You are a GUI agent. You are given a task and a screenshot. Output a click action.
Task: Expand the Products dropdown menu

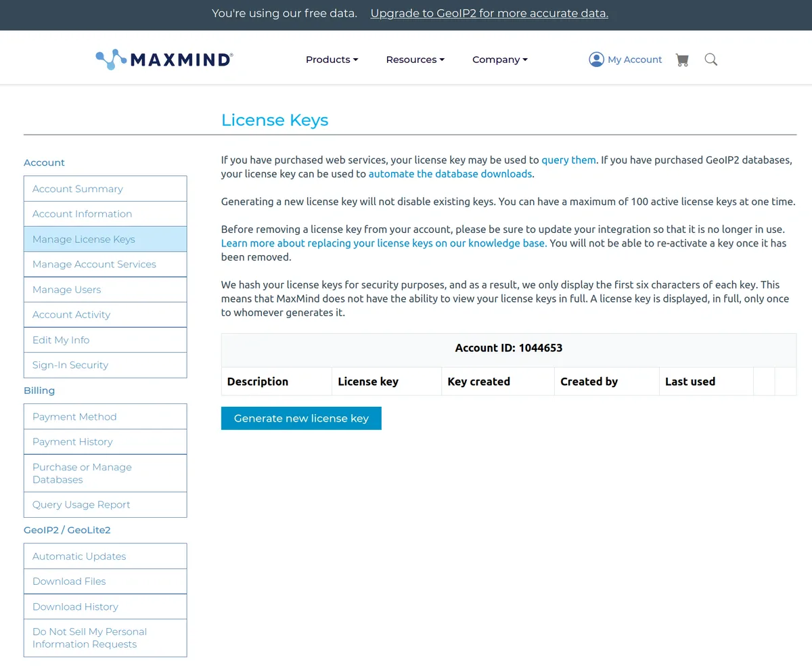(332, 60)
